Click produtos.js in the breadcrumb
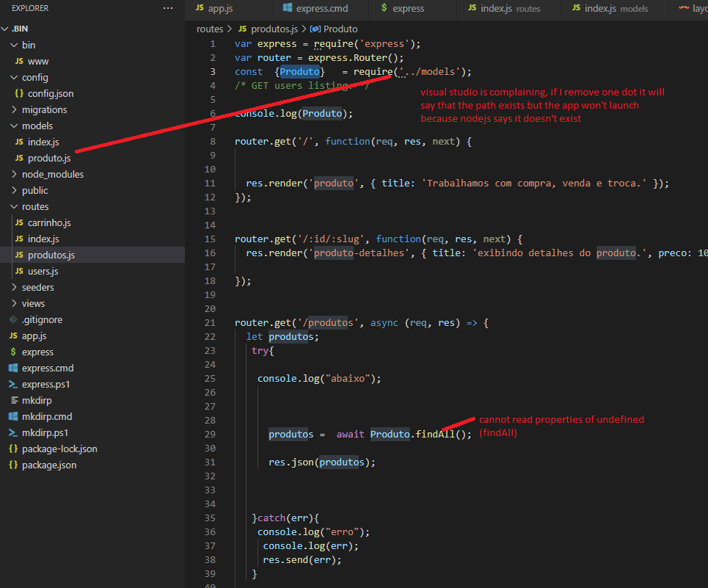This screenshot has height=588, width=708. tap(274, 29)
